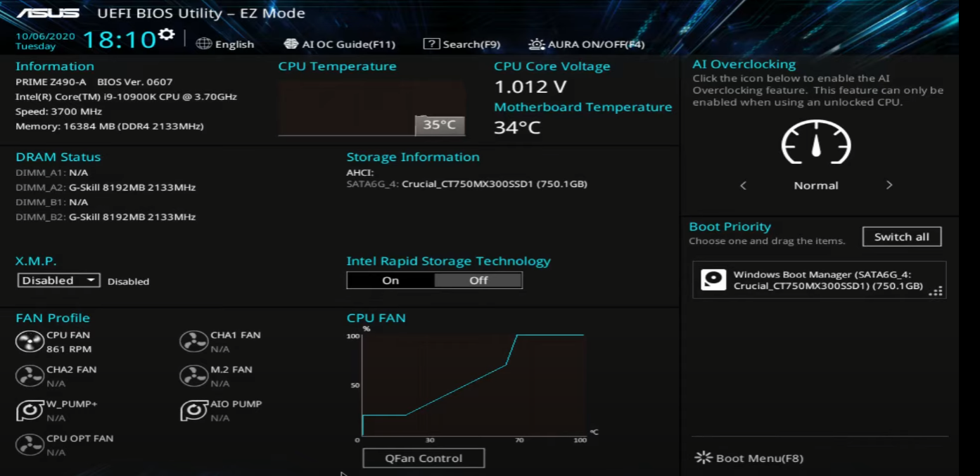The width and height of the screenshot is (980, 476).
Task: Open QFan Control
Action: (424, 458)
